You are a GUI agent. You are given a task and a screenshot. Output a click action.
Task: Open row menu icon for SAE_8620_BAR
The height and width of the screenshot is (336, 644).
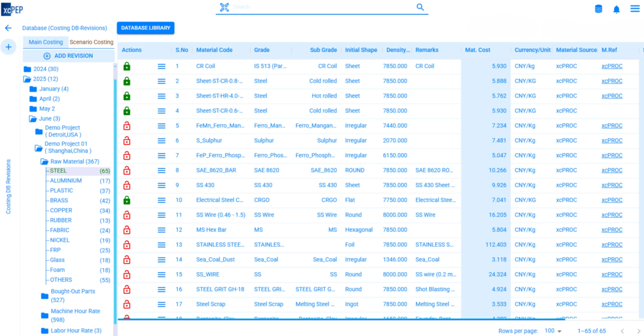(x=162, y=170)
